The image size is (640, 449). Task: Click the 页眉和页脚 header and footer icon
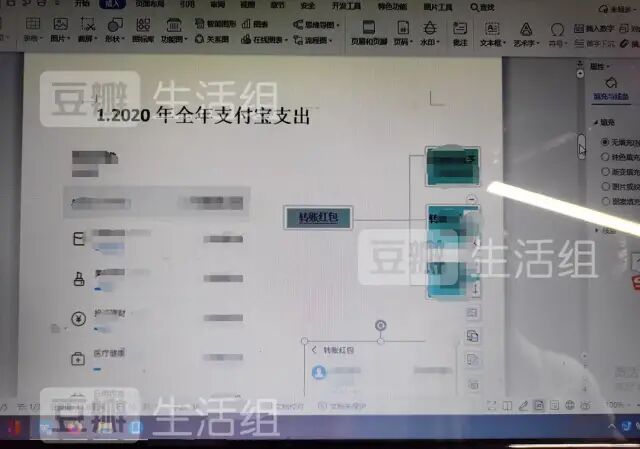pos(369,28)
